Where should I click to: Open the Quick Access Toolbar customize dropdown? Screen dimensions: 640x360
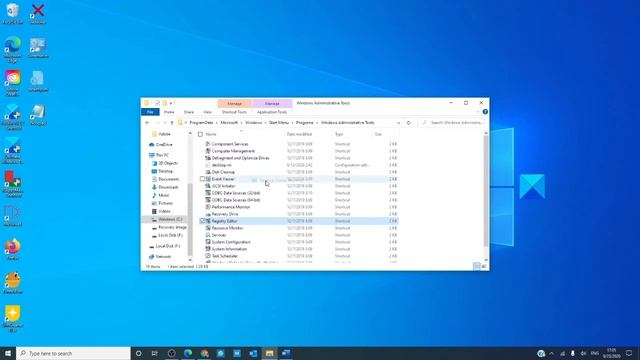click(x=171, y=103)
